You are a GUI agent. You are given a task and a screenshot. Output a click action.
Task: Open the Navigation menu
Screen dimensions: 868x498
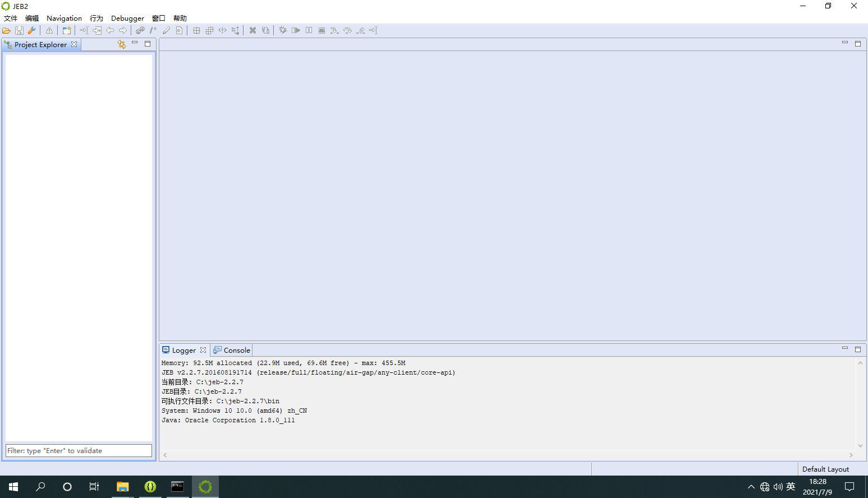coord(64,19)
